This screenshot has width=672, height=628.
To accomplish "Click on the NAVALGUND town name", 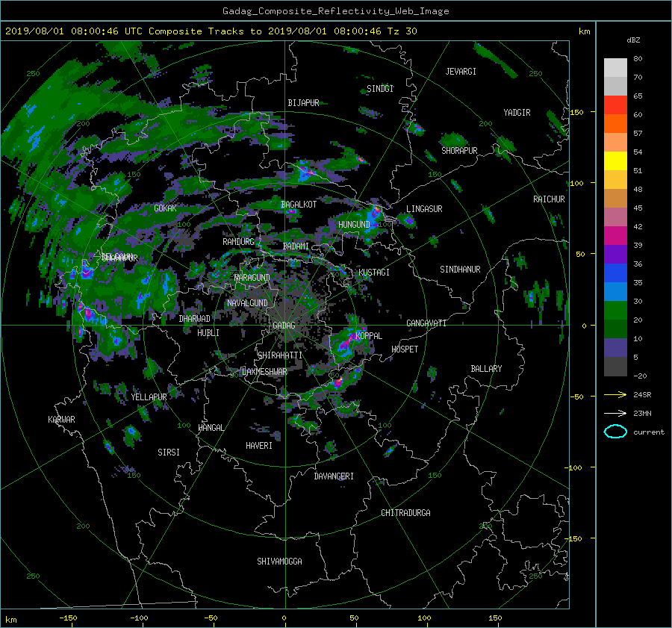I will point(247,303).
